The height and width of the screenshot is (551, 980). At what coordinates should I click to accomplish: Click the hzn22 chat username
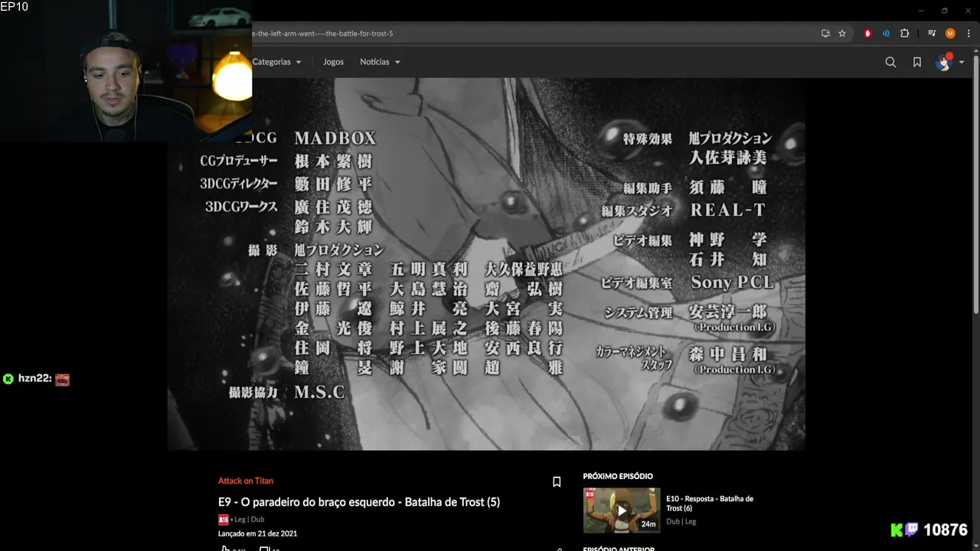pyautogui.click(x=34, y=379)
